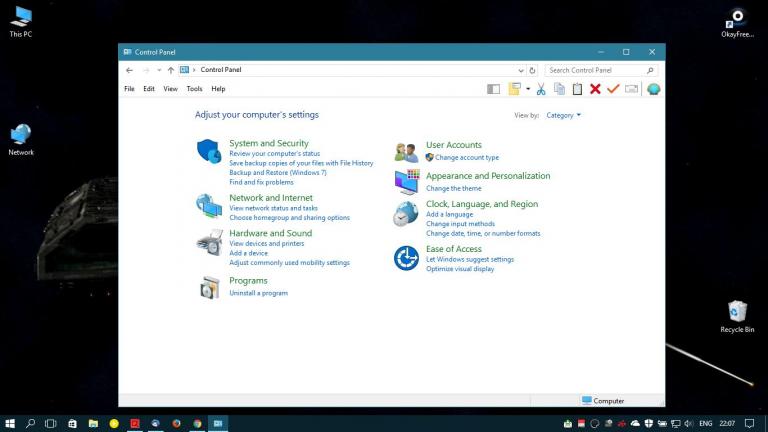This screenshot has height=432, width=768.
Task: Click the Cut scissors toolbar icon
Action: (x=541, y=89)
